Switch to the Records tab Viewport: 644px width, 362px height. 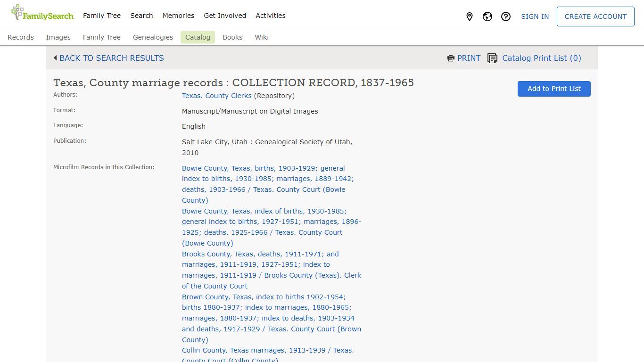[x=21, y=37]
